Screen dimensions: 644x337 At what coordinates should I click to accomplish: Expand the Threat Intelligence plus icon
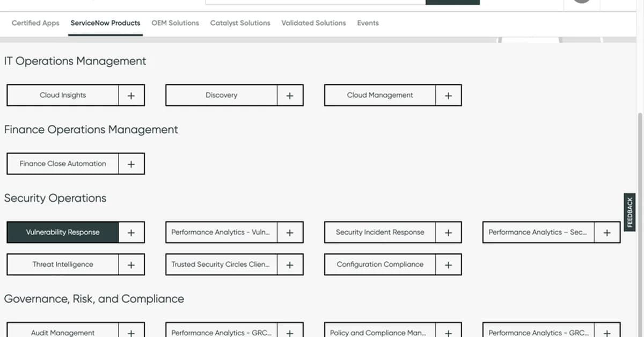pyautogui.click(x=131, y=265)
